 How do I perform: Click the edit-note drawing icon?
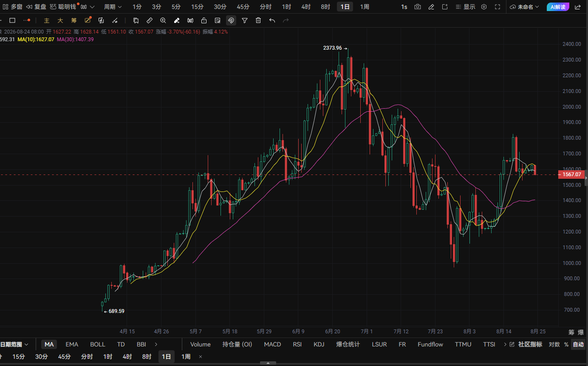(x=218, y=20)
